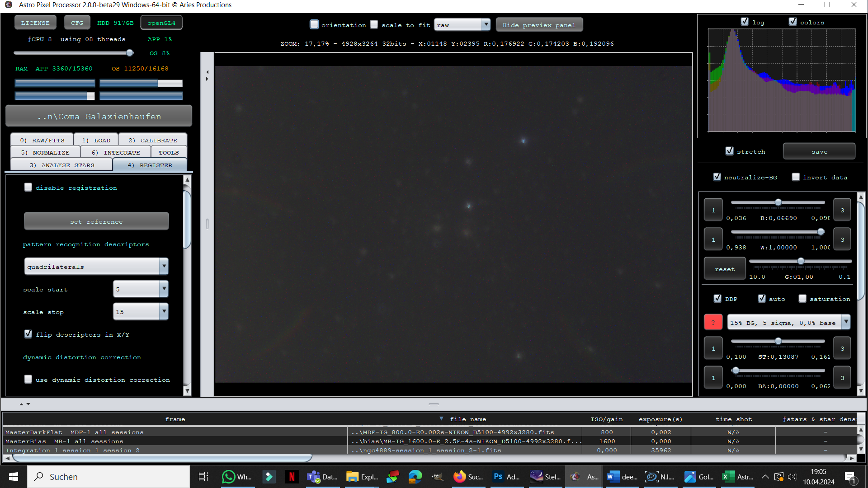Toggle neutralize-BG checkbox
This screenshot has width=868, height=488.
click(x=717, y=177)
